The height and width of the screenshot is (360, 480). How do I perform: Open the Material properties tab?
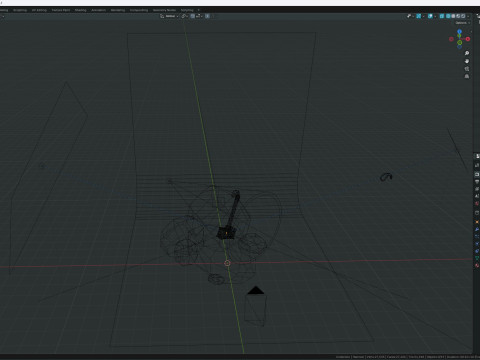(x=477, y=265)
